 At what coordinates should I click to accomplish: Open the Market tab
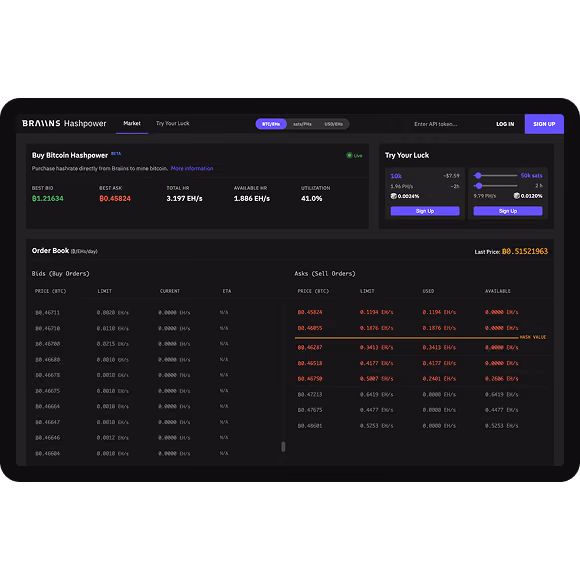point(132,124)
